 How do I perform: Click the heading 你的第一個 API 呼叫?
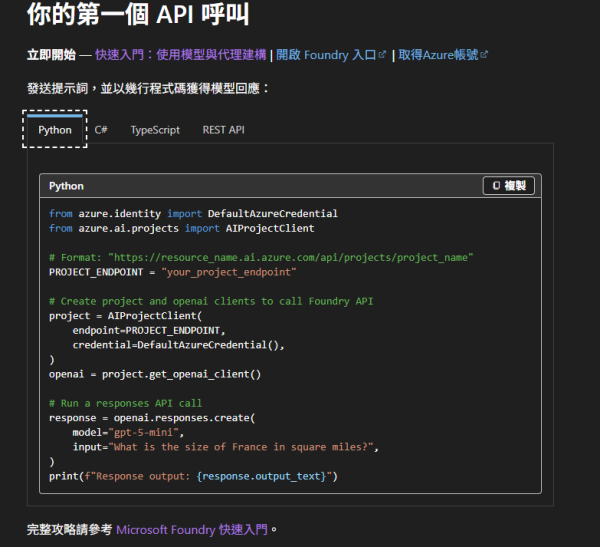[x=138, y=14]
